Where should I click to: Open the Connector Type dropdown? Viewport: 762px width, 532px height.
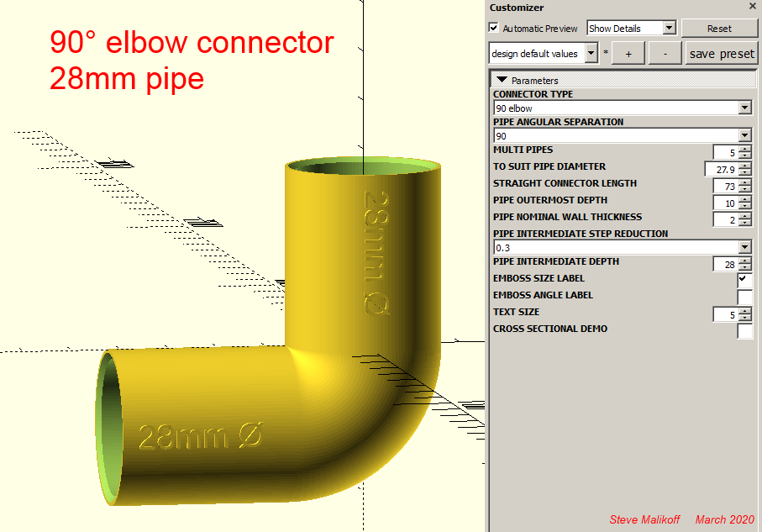coord(744,108)
